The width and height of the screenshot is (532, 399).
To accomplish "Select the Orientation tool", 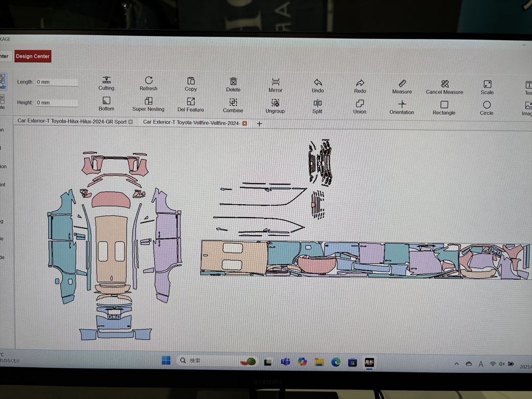I will click(402, 104).
